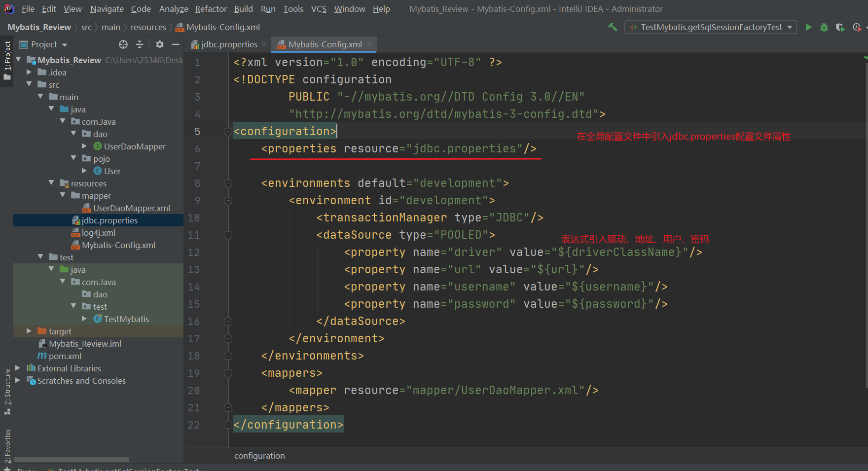Select jdbc.properties in project tree
868x471 pixels.
109,220
